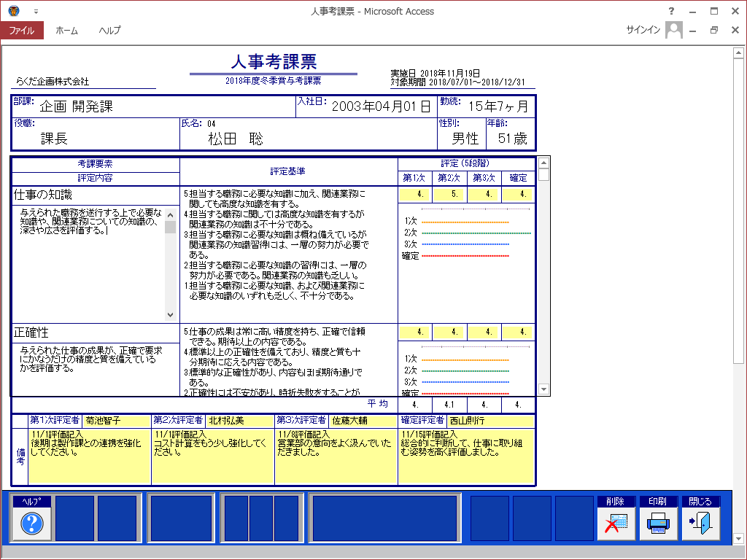This screenshot has height=560, width=747.
Task: Select the 第2次 score for 正確性
Action: pos(449,332)
